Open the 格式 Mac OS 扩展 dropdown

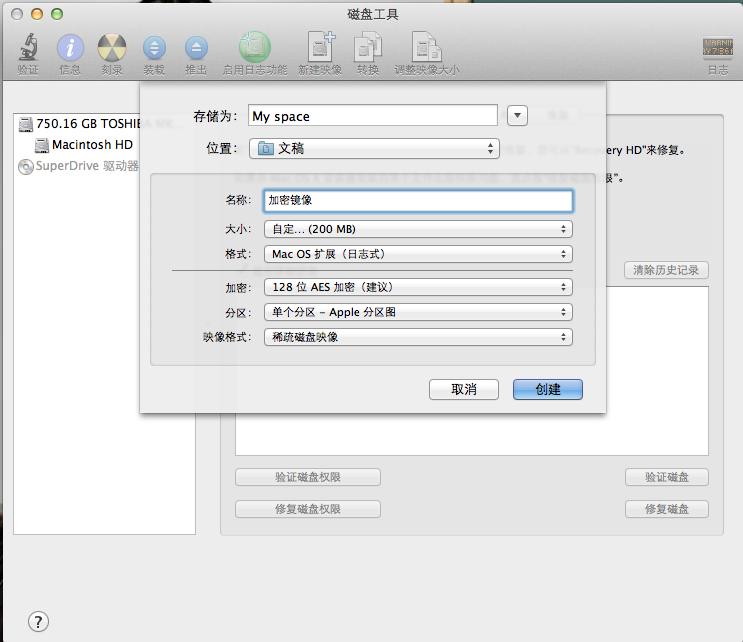(418, 254)
